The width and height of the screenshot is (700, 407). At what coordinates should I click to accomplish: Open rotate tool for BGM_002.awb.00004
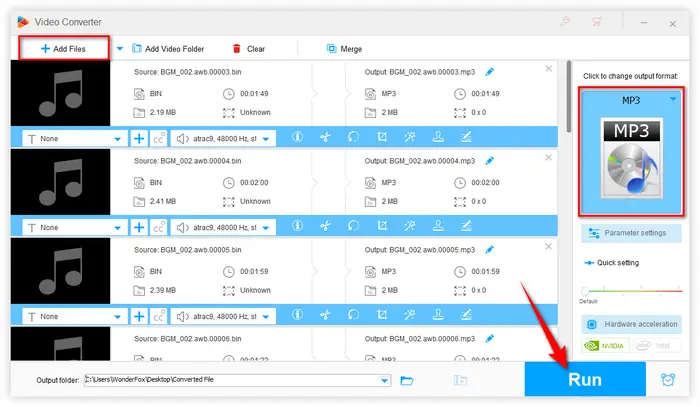[353, 226]
